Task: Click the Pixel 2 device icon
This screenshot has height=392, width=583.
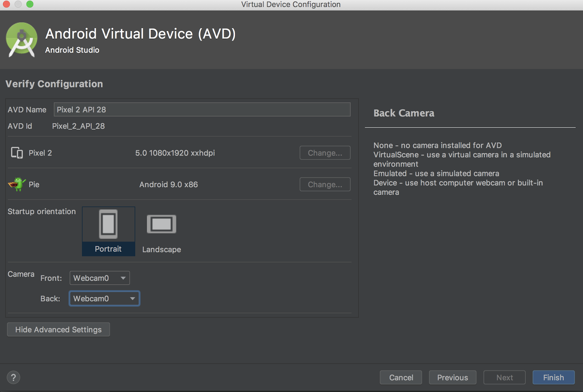Action: (17, 153)
